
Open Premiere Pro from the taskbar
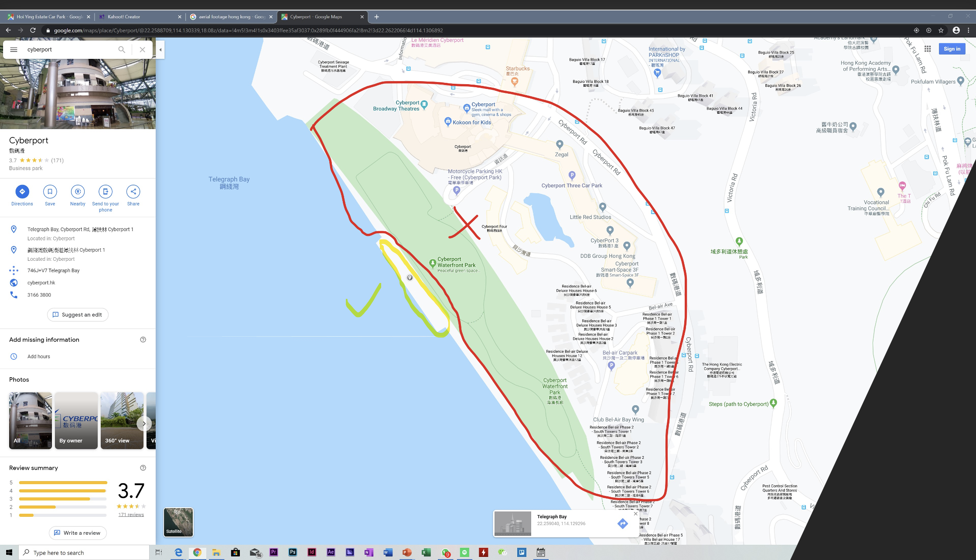(273, 552)
